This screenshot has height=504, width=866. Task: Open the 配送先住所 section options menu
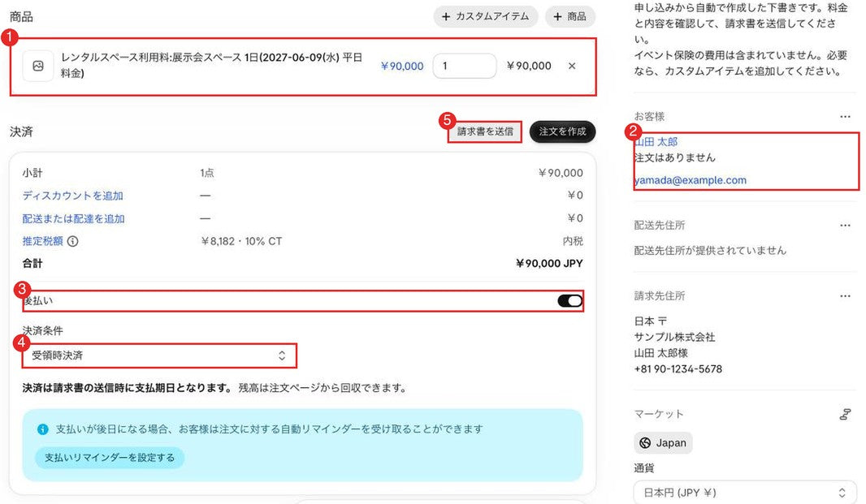(845, 226)
